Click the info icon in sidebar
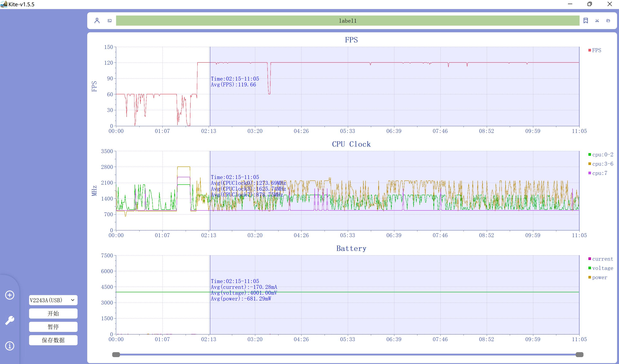The height and width of the screenshot is (364, 619). point(9,346)
